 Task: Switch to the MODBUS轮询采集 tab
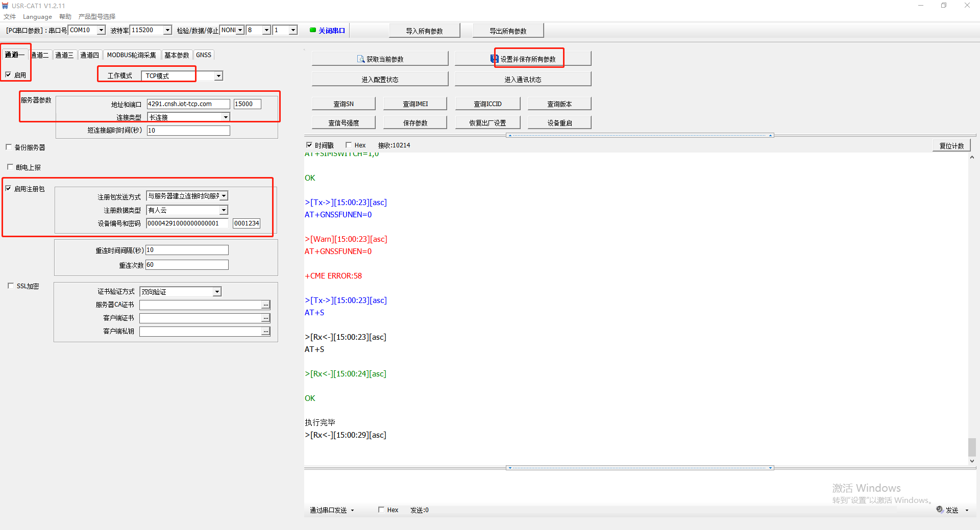(131, 55)
